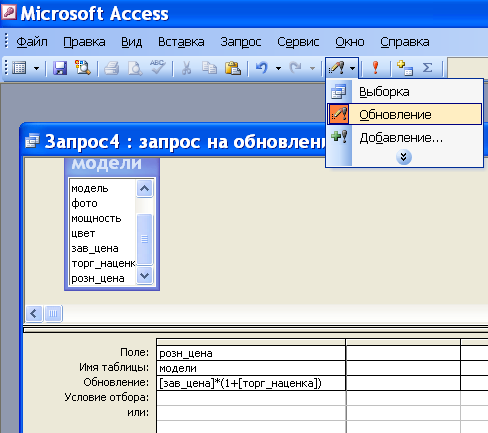Click the datasheet view icon in toolbar
Screen dimensions: 488x433
19,68
